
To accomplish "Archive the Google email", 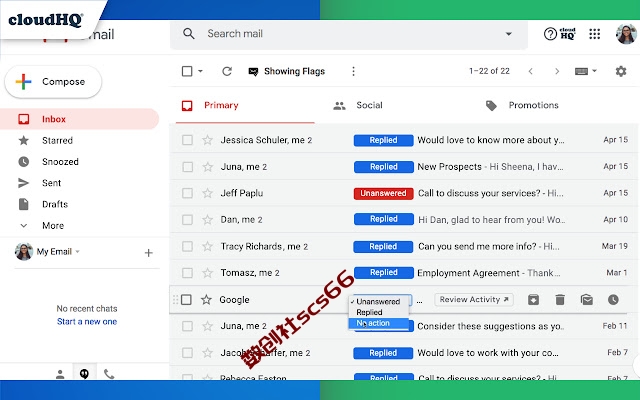I will click(x=533, y=300).
